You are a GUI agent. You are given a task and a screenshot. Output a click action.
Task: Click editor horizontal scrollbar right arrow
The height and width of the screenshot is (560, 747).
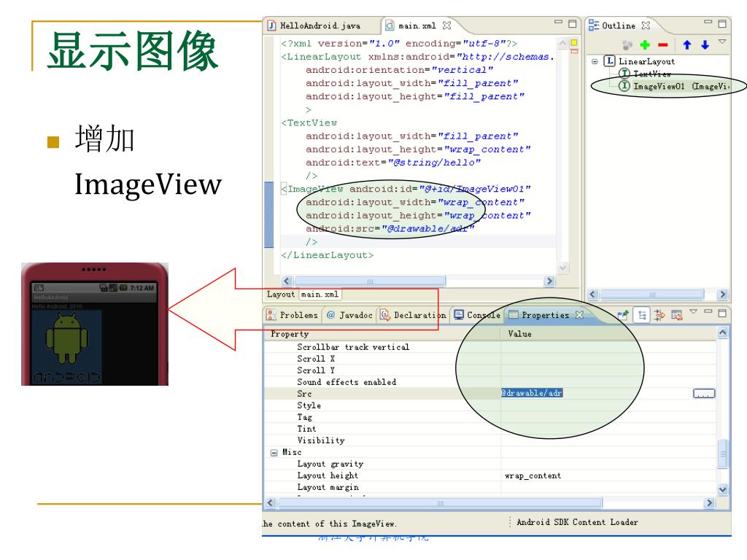tap(549, 281)
